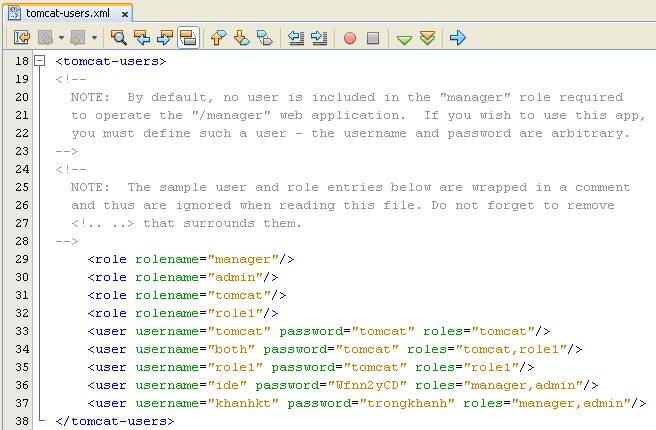656x430 pixels.
Task: Close the tomcat-users.xml tab
Action: [125, 14]
